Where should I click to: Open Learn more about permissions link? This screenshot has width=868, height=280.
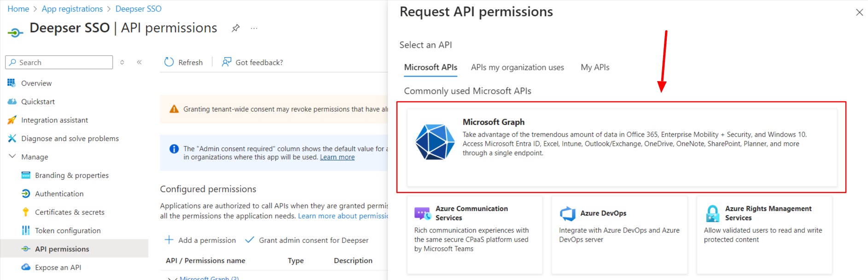pyautogui.click(x=343, y=216)
